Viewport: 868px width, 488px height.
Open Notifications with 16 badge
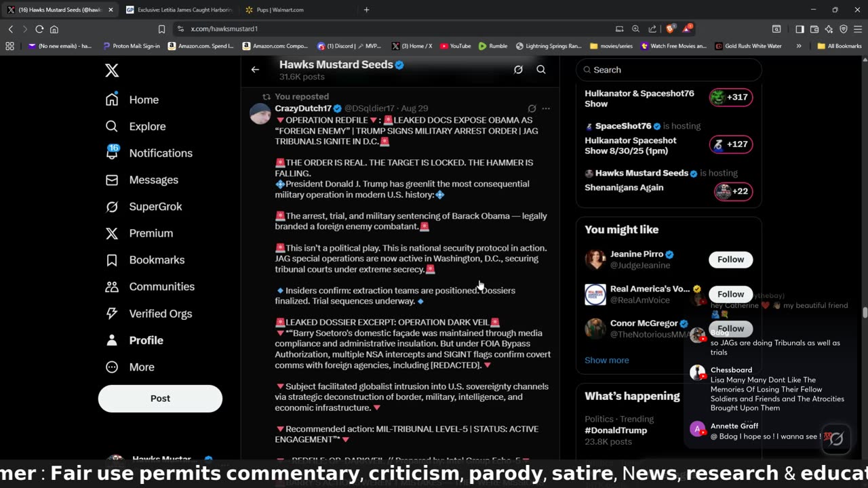(149, 152)
